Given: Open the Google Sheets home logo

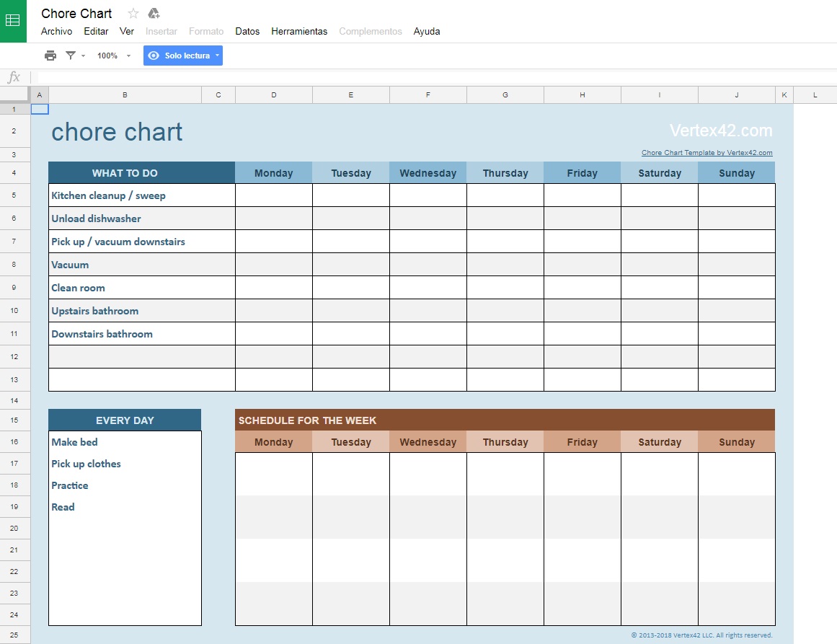Looking at the screenshot, I should click(13, 21).
